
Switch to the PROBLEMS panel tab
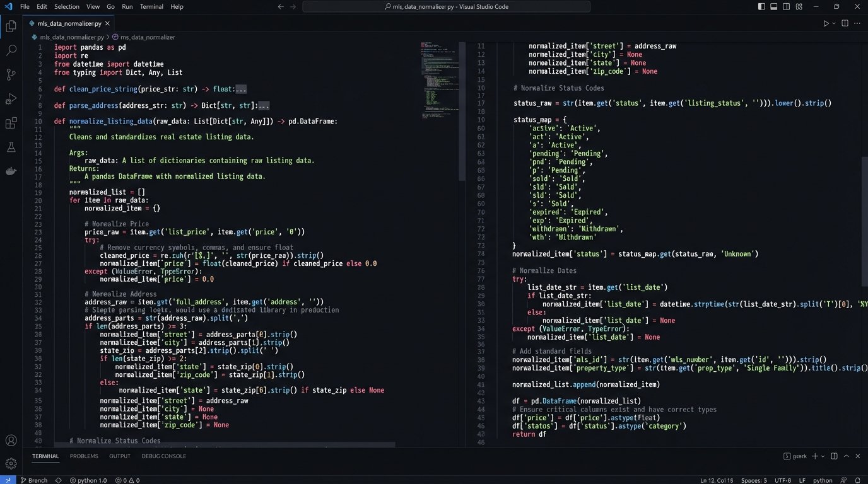84,456
